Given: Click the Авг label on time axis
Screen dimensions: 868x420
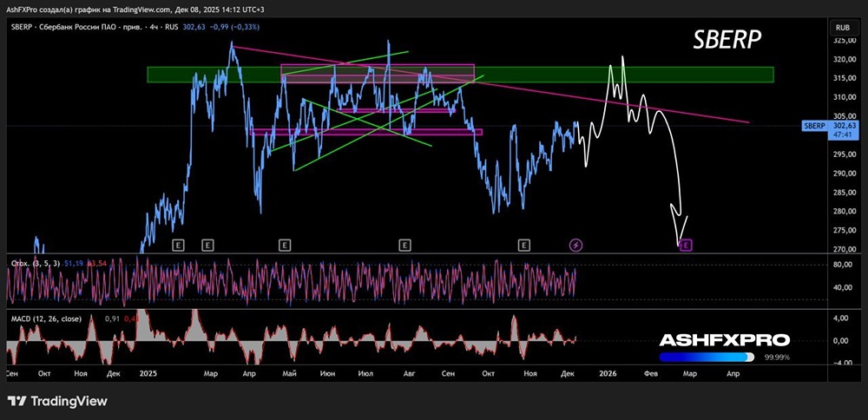Looking at the screenshot, I should (409, 373).
